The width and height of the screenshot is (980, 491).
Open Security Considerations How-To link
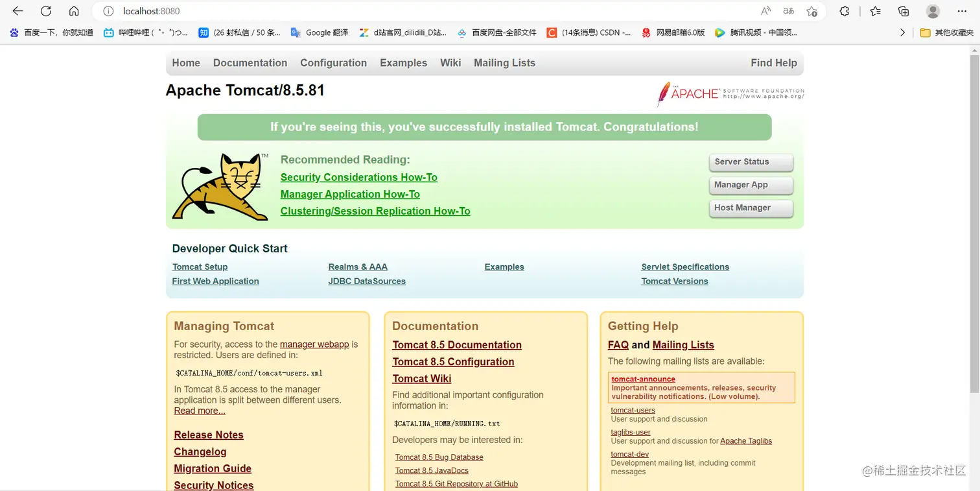pyautogui.click(x=359, y=177)
